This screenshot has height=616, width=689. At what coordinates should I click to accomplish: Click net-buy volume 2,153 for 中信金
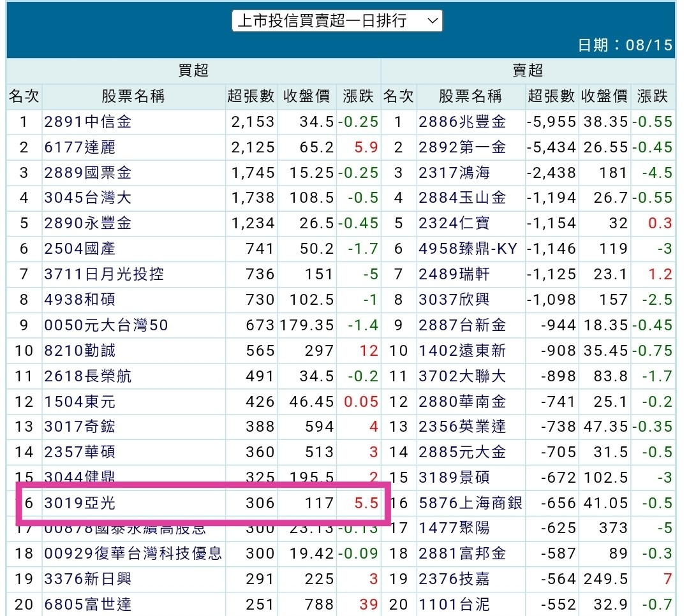[x=253, y=122]
